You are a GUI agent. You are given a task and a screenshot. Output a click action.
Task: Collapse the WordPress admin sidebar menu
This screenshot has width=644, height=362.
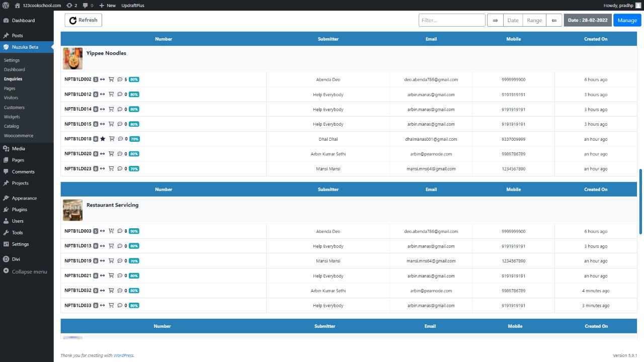(29, 271)
